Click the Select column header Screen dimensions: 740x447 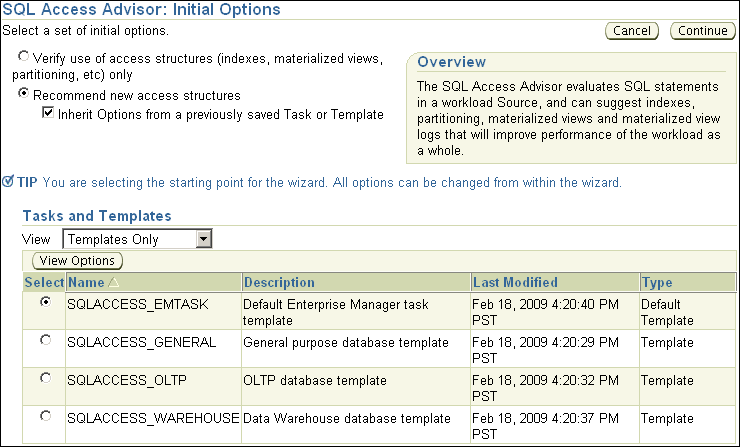click(43, 283)
